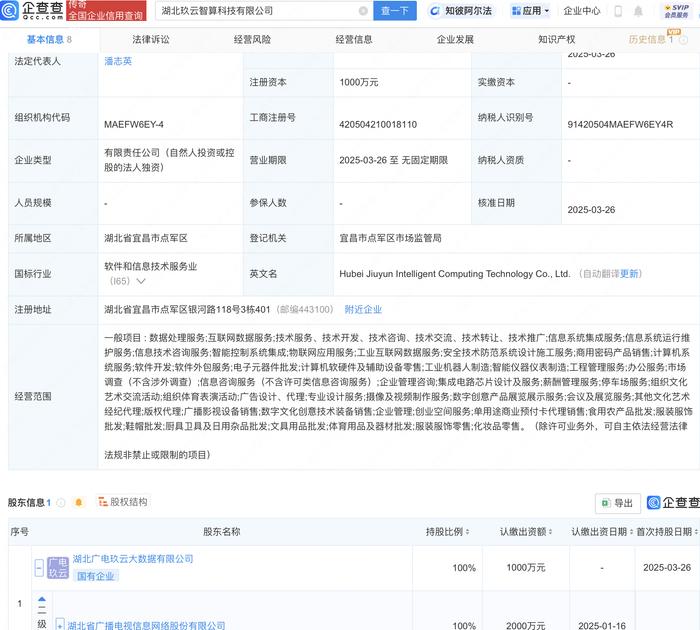Image resolution: width=700 pixels, height=630 pixels.
Task: Open 股权结构 view
Action: click(123, 502)
